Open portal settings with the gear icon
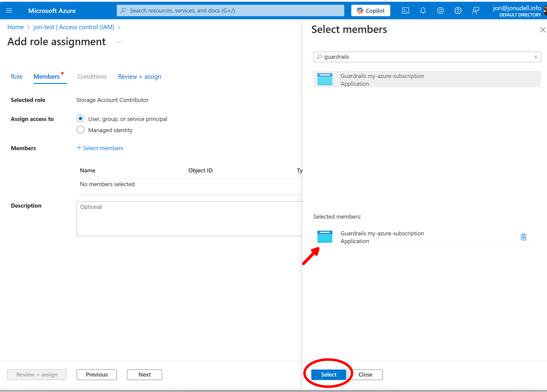 point(440,10)
